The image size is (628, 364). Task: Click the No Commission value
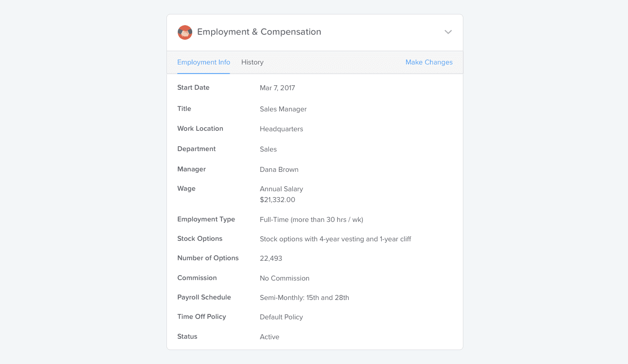[285, 278]
